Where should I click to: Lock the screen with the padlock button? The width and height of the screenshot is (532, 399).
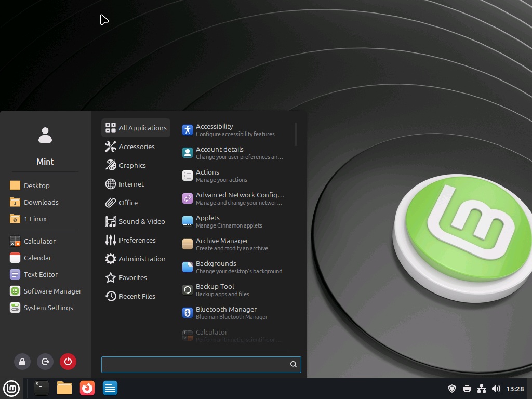[x=22, y=362]
